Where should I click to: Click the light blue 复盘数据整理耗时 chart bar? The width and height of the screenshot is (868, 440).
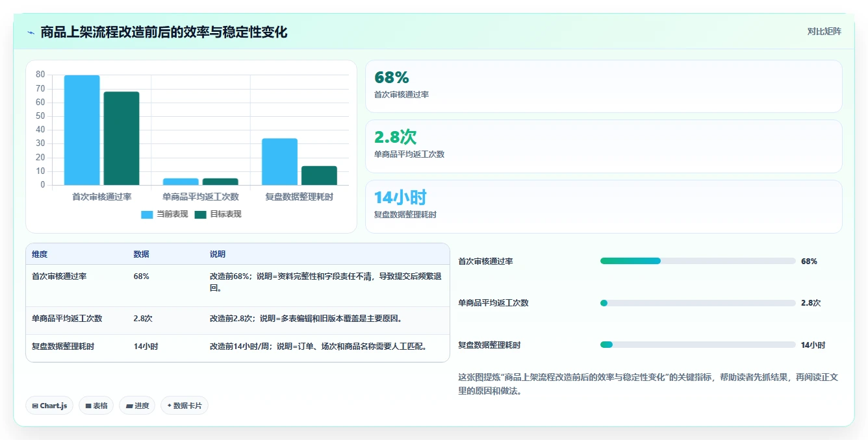279,162
